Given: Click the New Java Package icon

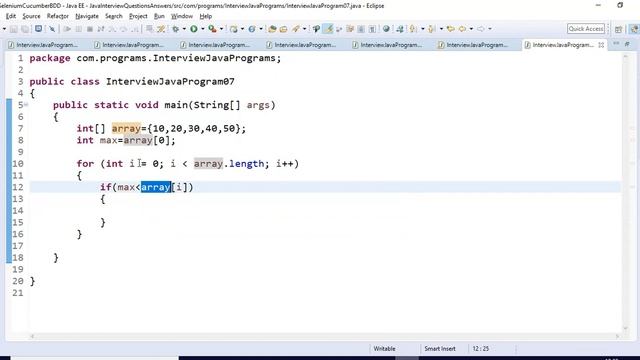Looking at the screenshot, I should click(x=233, y=29).
